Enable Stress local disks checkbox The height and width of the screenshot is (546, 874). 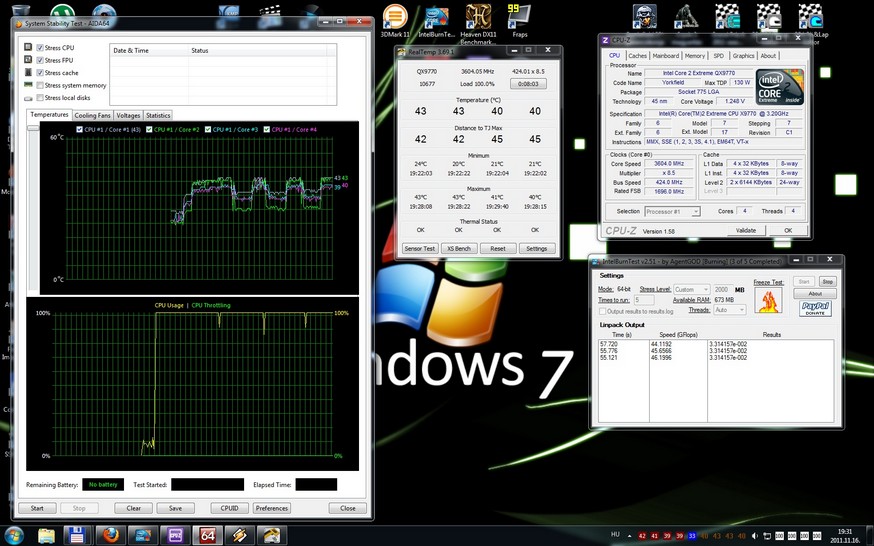(40, 98)
